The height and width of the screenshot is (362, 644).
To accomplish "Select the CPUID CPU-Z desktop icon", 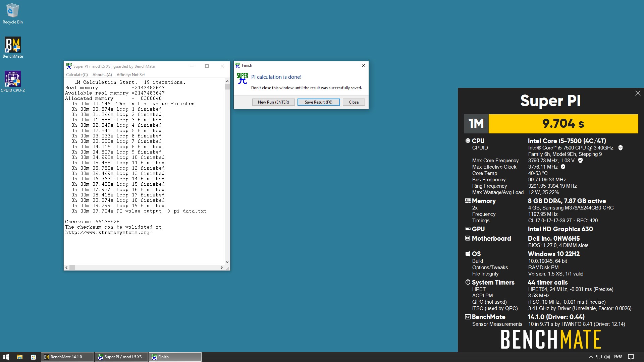I will pyautogui.click(x=13, y=81).
